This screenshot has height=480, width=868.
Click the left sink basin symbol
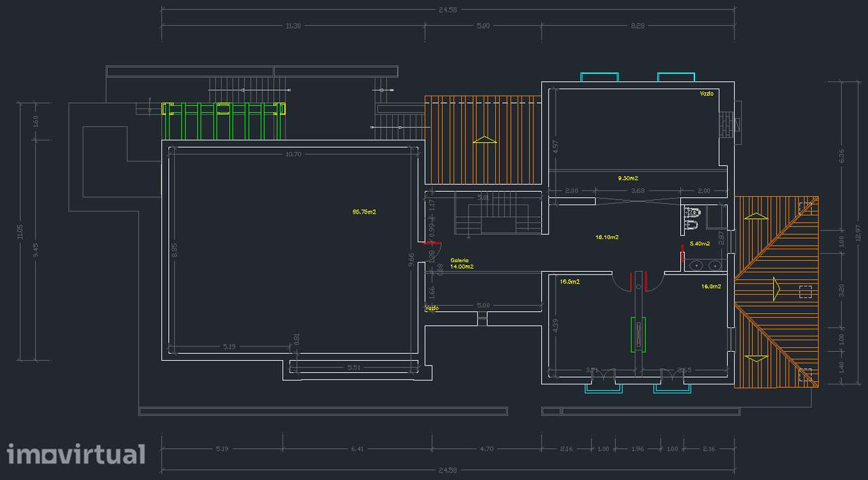[696, 265]
